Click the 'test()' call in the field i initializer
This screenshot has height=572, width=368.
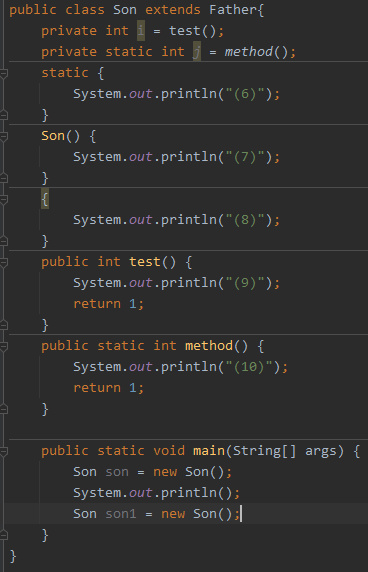tap(192, 31)
